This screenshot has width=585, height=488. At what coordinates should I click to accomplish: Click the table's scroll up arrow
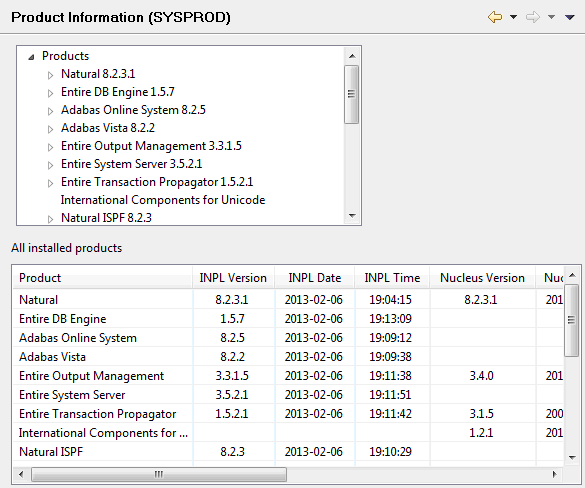pyautogui.click(x=572, y=275)
